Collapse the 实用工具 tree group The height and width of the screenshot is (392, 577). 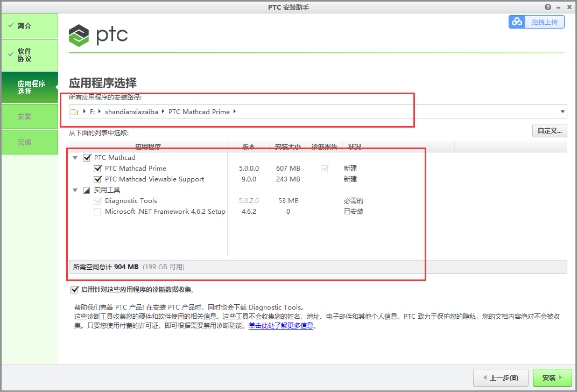(x=75, y=190)
